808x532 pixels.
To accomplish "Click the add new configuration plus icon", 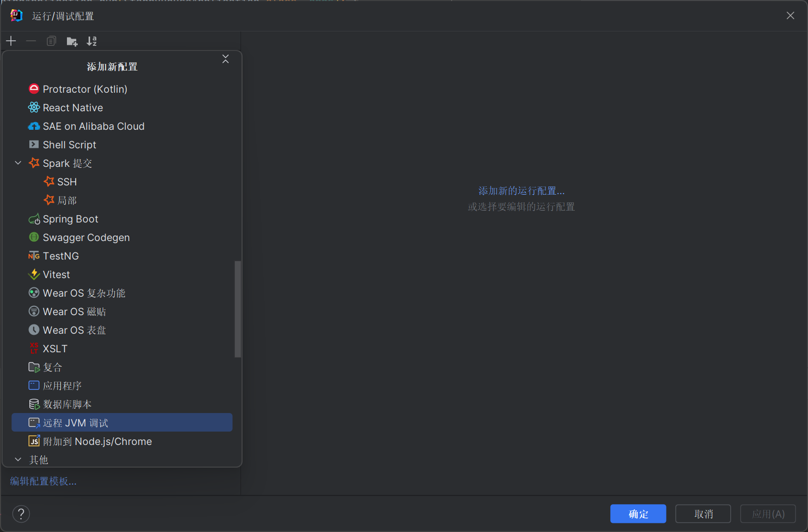I will coord(11,41).
